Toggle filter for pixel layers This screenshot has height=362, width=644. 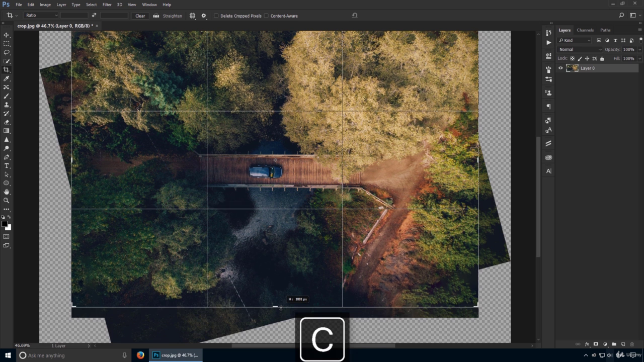(x=599, y=40)
